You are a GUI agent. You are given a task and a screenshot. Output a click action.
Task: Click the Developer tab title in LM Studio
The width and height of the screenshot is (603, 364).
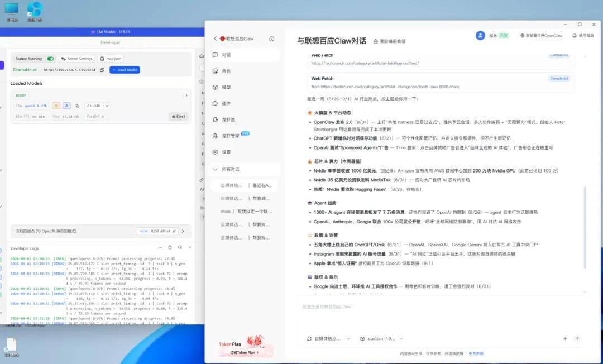point(111,42)
